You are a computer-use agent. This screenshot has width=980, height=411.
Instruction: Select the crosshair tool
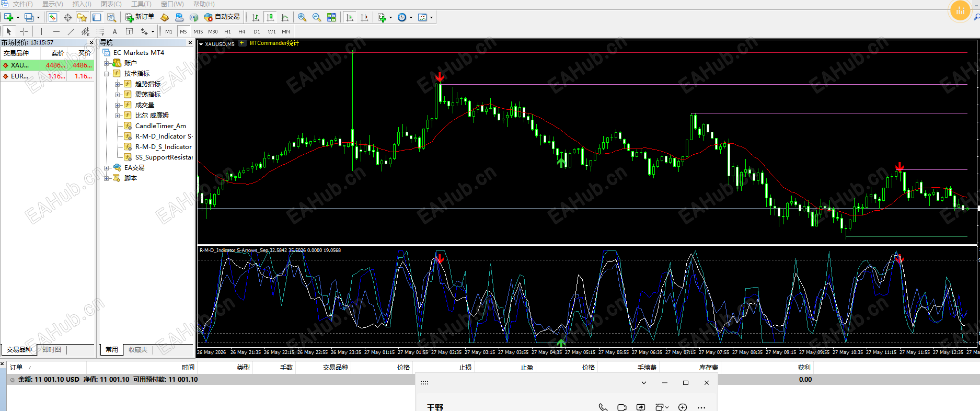click(24, 31)
